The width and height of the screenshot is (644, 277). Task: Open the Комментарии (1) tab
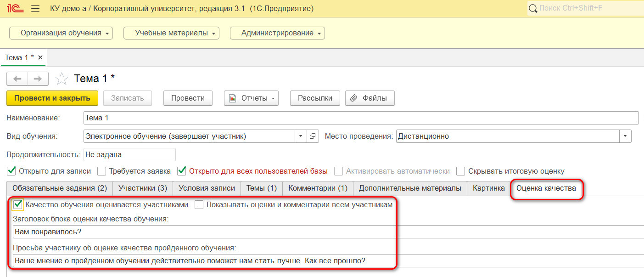(x=318, y=188)
